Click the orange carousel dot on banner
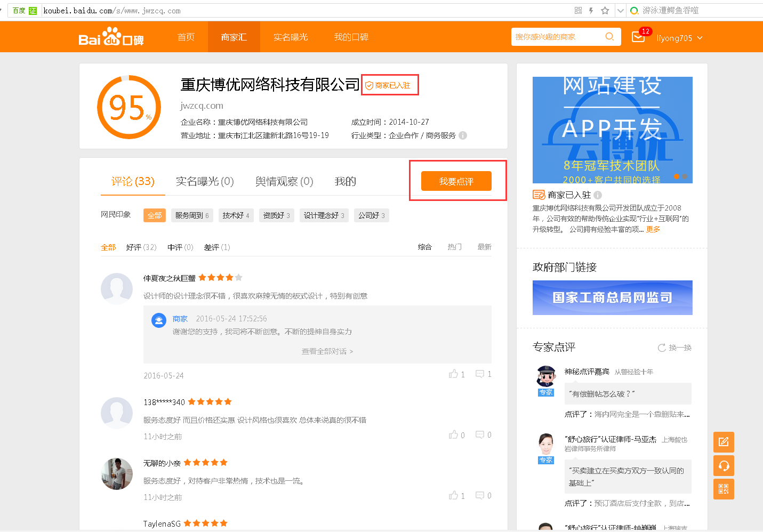 click(x=677, y=176)
